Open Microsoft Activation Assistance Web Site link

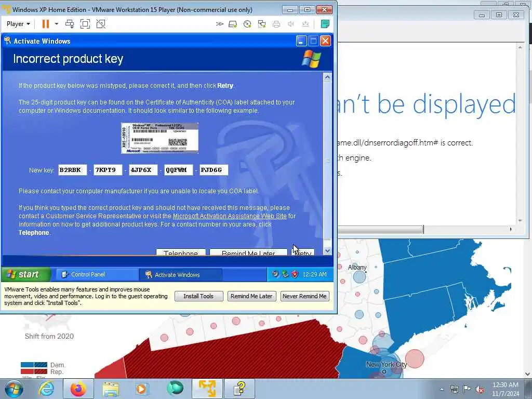(230, 216)
